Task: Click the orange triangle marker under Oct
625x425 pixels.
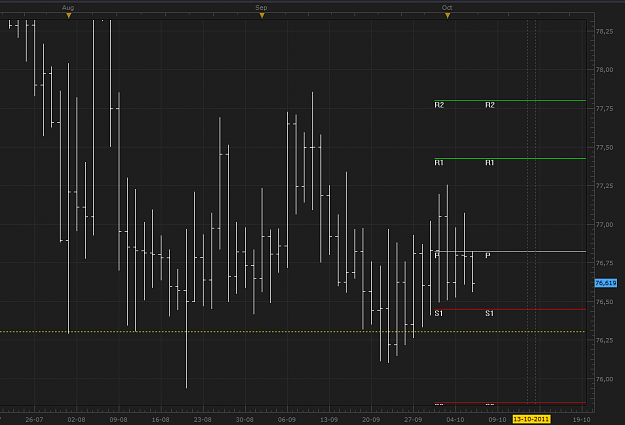Action: click(x=448, y=16)
